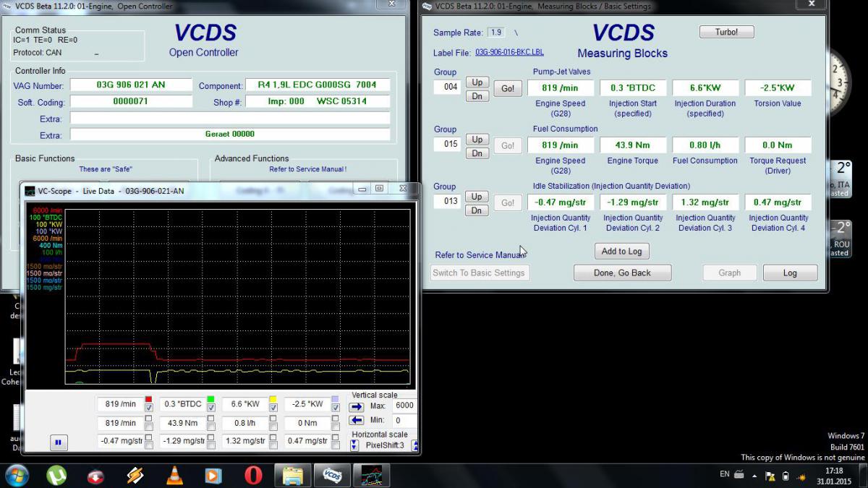The image size is (868, 488).
Task: Open VLC media player from taskbar
Action: point(174,475)
